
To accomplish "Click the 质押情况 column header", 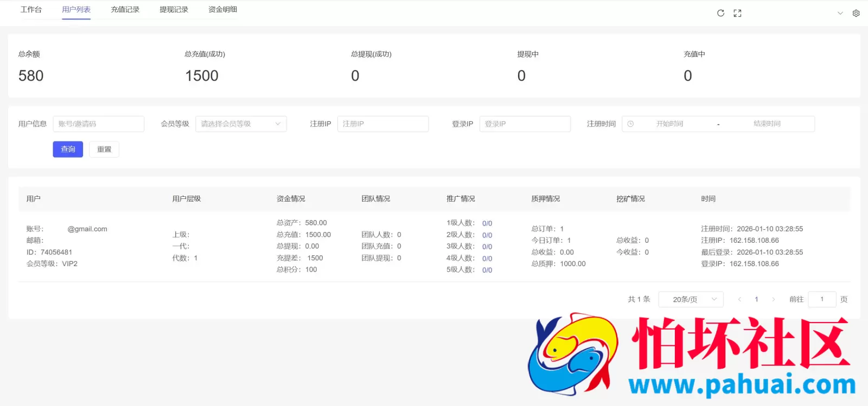I will coord(546,199).
